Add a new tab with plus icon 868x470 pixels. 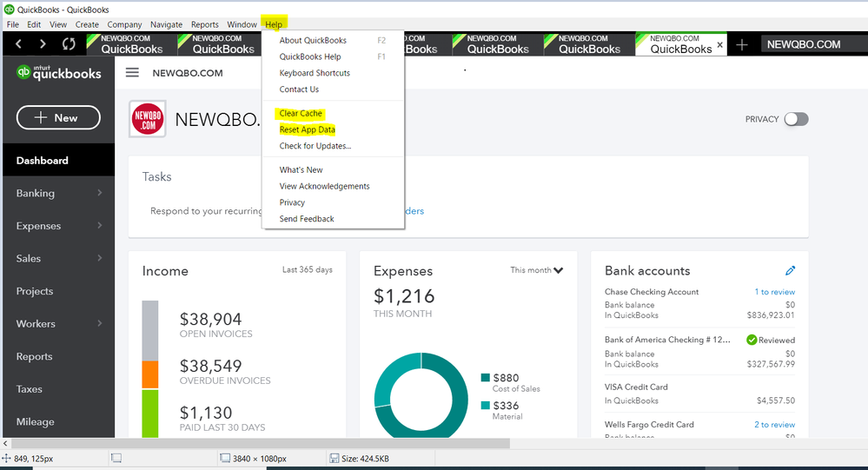[742, 45]
